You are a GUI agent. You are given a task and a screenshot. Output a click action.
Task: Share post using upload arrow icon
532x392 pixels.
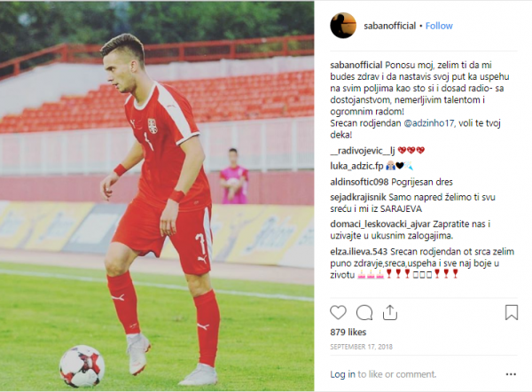coord(390,312)
